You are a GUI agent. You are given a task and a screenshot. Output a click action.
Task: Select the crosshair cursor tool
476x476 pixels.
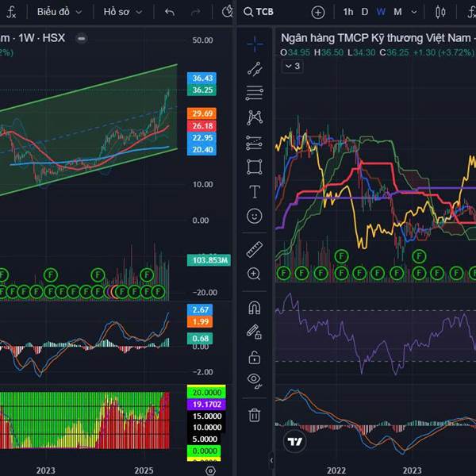(255, 44)
